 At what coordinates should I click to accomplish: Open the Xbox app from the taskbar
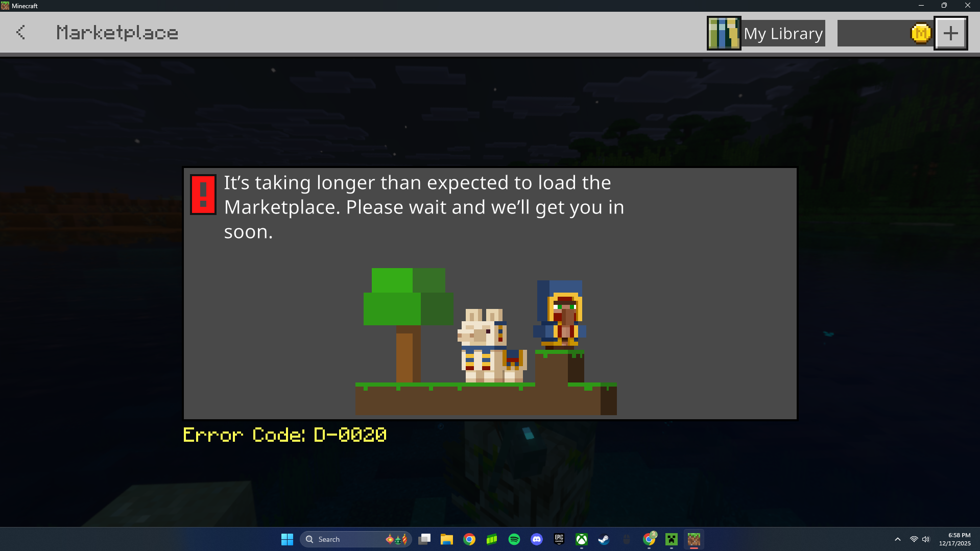[582, 539]
